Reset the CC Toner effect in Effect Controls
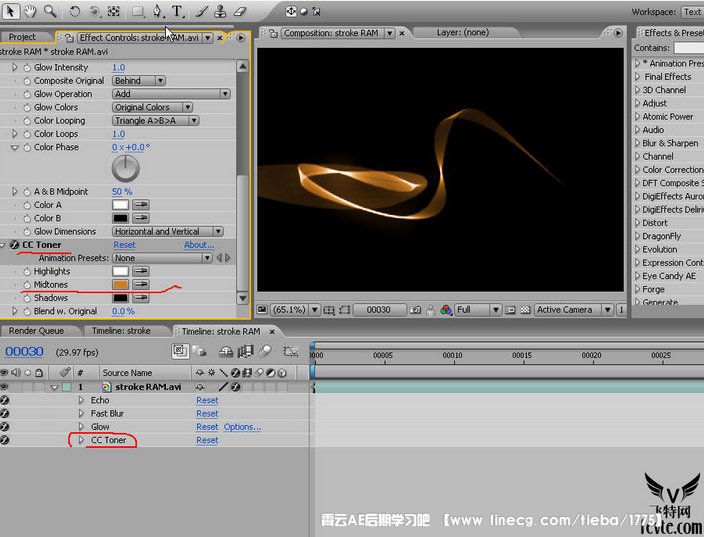704x537 pixels. (x=124, y=245)
